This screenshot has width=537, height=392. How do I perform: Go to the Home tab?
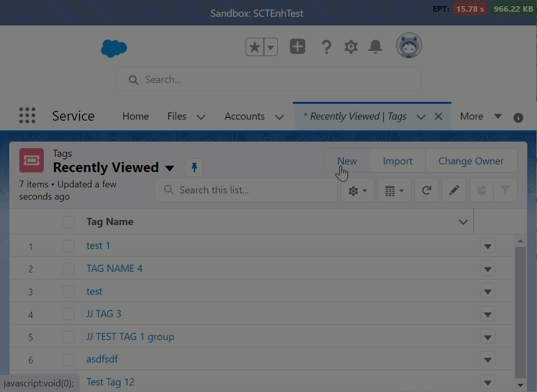136,116
